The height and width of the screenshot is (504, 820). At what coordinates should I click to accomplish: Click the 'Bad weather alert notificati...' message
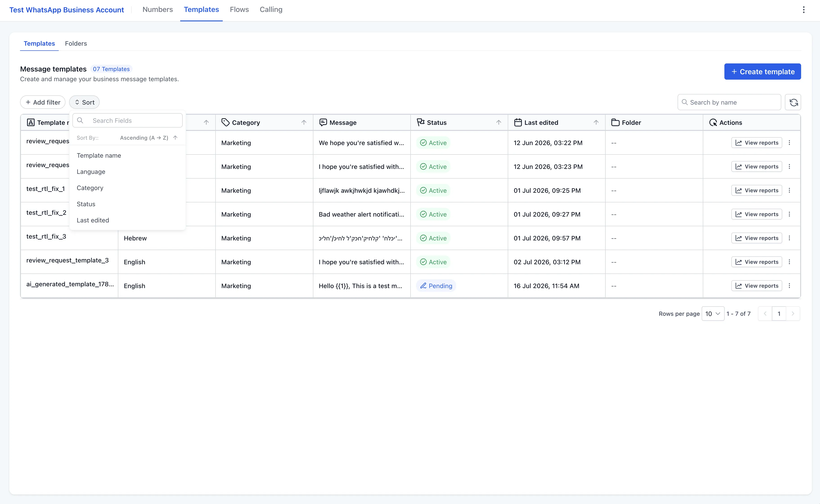[361, 214]
